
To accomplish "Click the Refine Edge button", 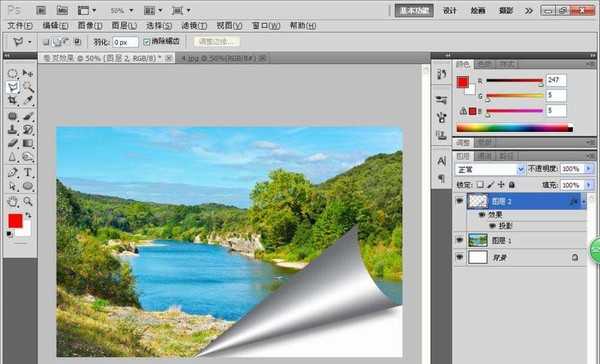I will (217, 41).
